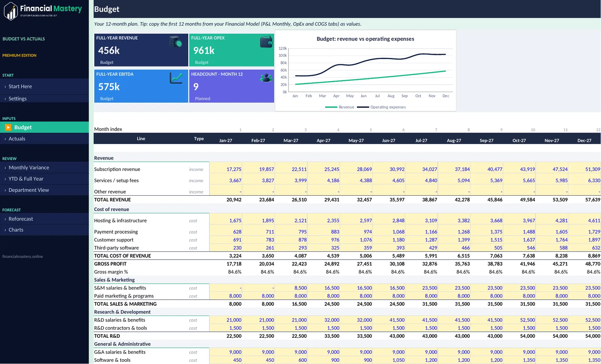Click the GROSS PROFIT row label
Viewport: 601px width, 364px height.
pos(110,264)
